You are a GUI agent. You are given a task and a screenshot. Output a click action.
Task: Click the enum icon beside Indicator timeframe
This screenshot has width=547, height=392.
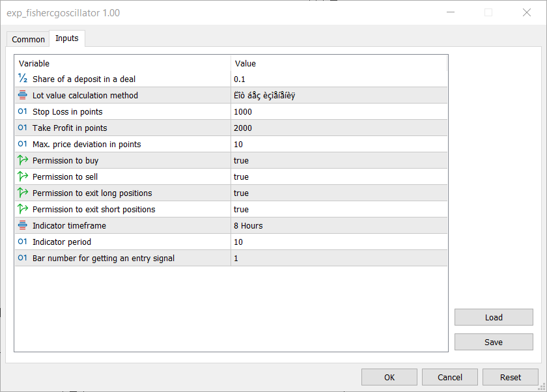pos(23,225)
